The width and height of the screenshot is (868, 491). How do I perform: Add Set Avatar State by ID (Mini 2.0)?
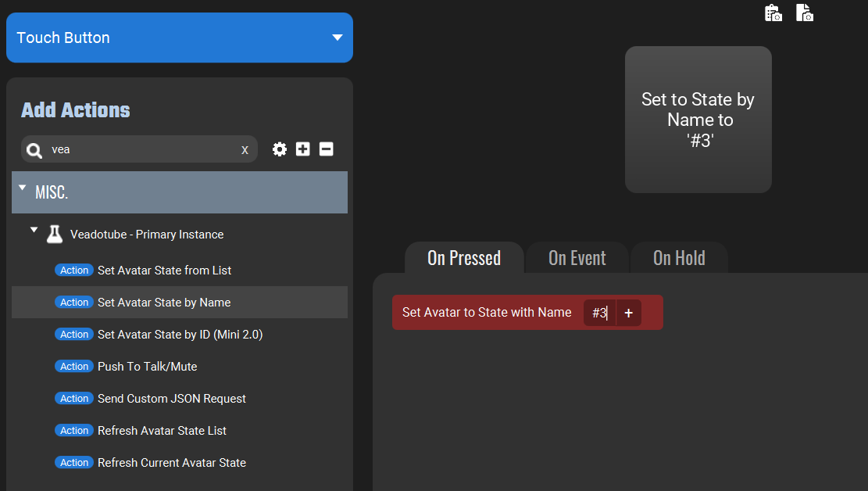coord(180,335)
